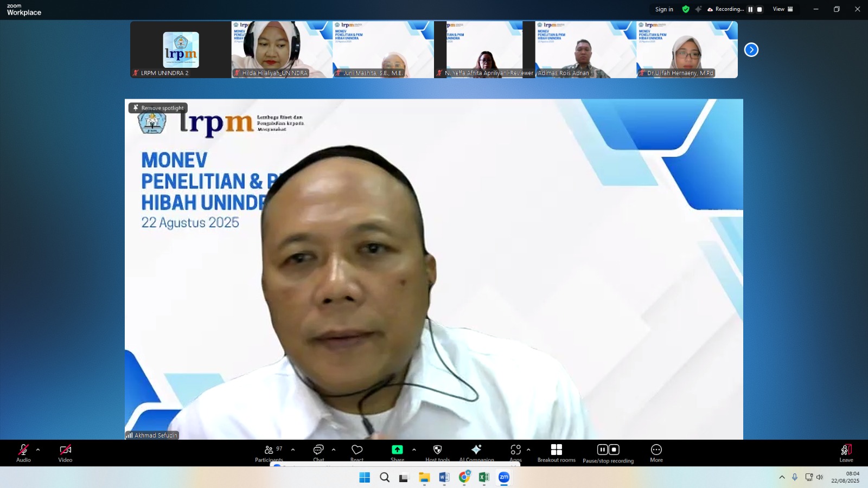This screenshot has width=868, height=488.
Task: Open the Participants panel icon
Action: click(x=269, y=450)
